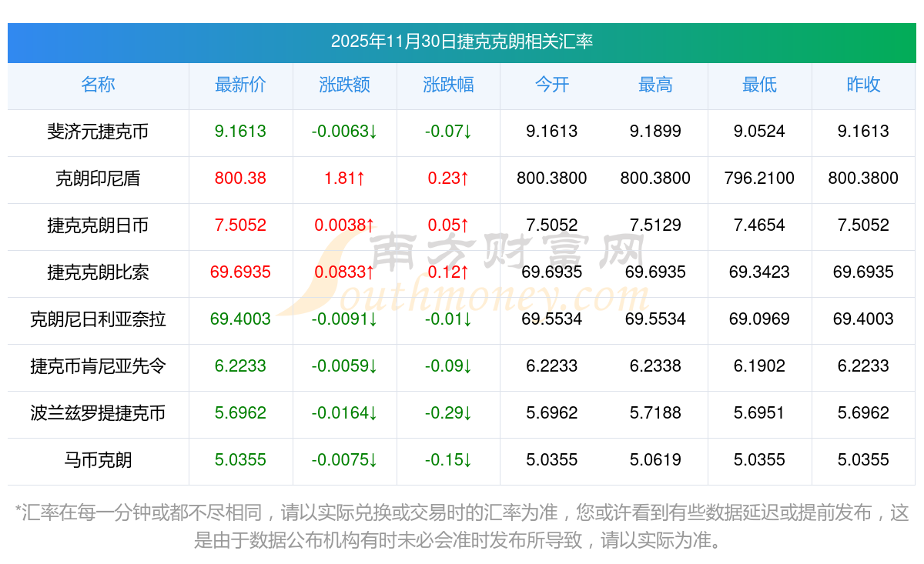This screenshot has height=564, width=924.
Task: Click the 今开 column header
Action: click(x=551, y=85)
